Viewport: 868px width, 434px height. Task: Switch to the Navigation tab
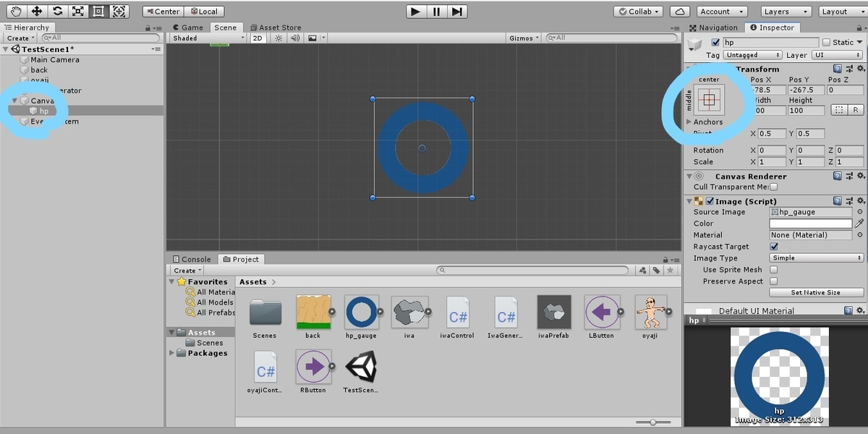coord(713,27)
